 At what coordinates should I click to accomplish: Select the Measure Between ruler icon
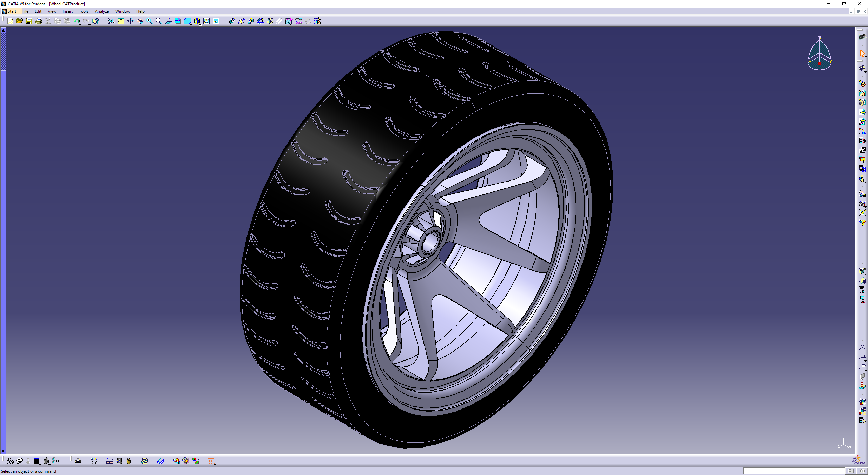coord(110,461)
